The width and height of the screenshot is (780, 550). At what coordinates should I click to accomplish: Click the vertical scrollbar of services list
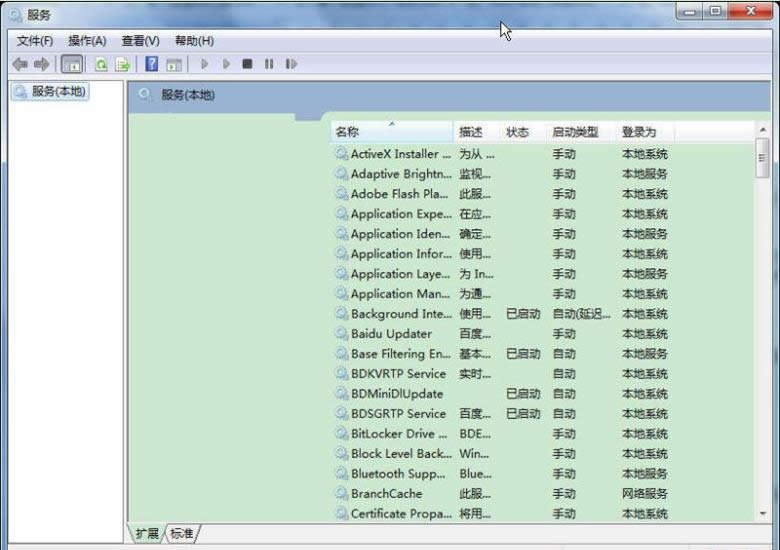pos(762,320)
